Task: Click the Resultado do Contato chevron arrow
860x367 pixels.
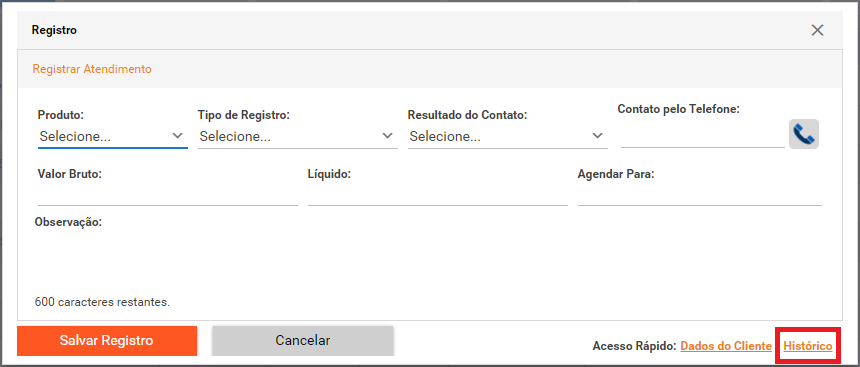Action: pos(597,135)
